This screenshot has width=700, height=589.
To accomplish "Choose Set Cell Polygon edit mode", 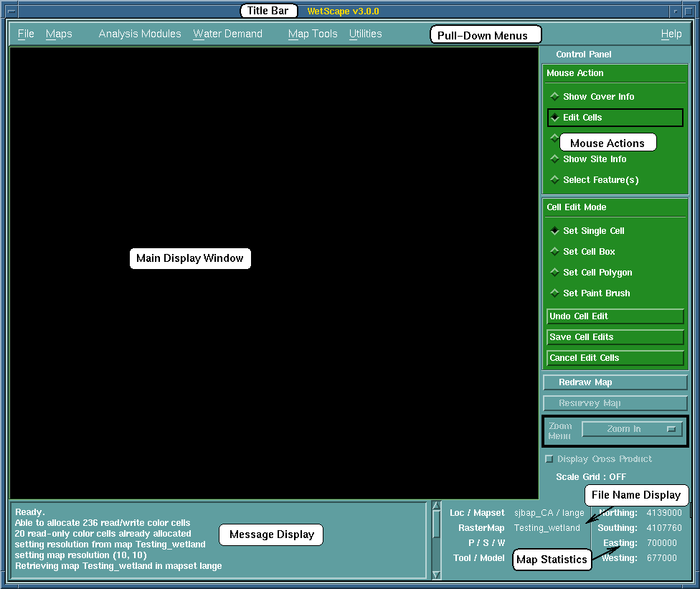I will 554,273.
